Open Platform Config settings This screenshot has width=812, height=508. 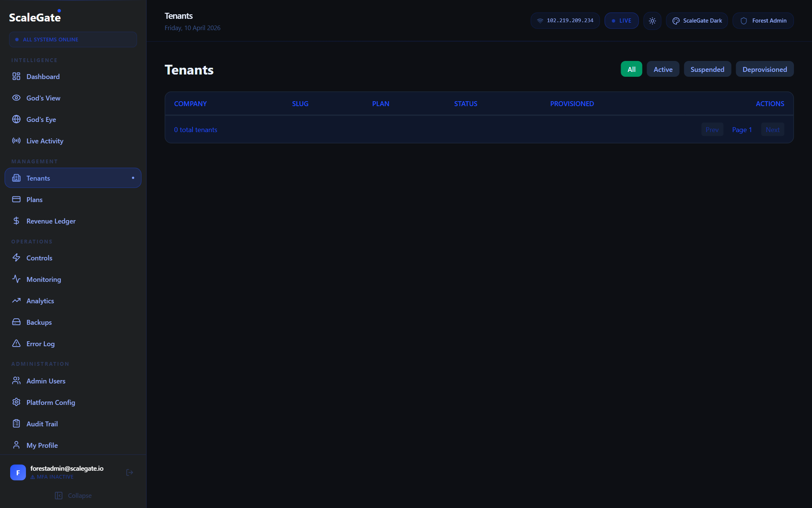coord(50,402)
